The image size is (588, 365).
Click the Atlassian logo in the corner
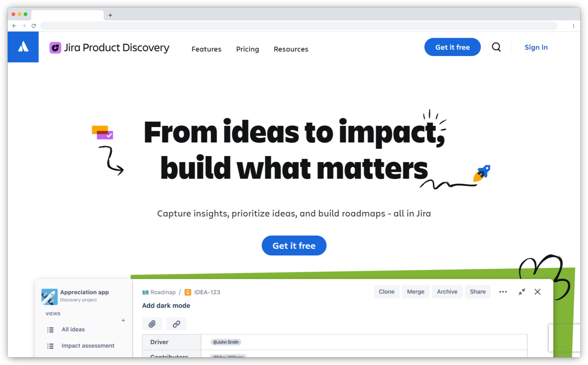click(23, 47)
